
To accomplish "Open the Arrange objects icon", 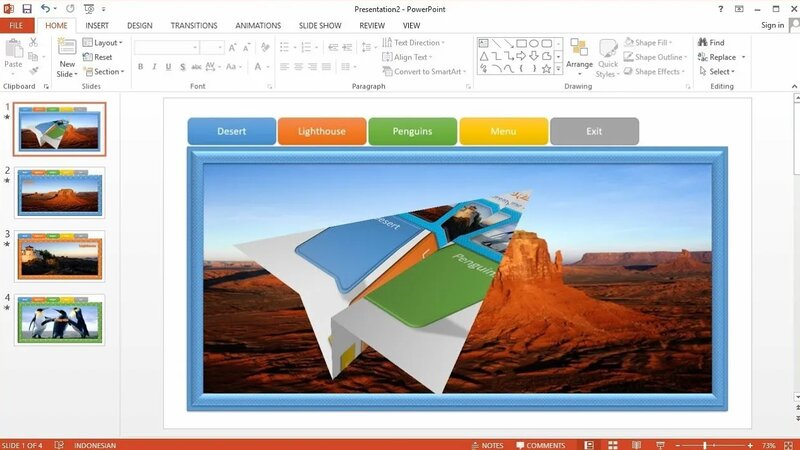I will (579, 47).
